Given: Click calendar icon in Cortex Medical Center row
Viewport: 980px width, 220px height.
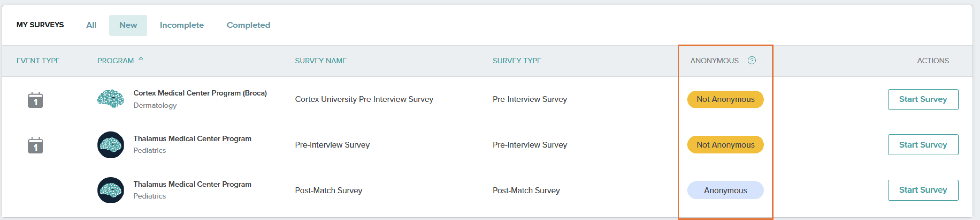Looking at the screenshot, I should point(35,100).
